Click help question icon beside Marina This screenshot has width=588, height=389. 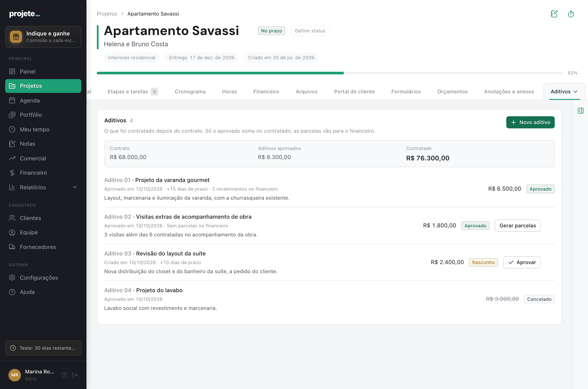[x=64, y=375]
